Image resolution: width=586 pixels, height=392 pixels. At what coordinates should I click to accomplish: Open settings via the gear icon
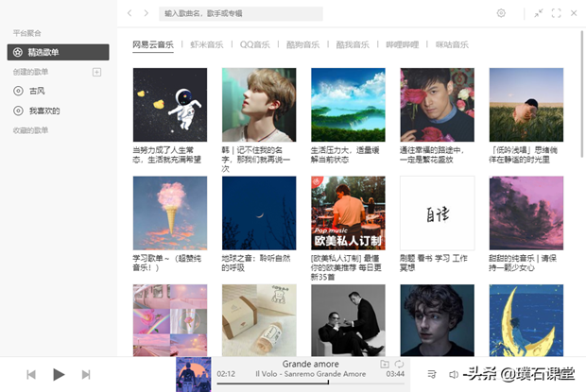[501, 13]
